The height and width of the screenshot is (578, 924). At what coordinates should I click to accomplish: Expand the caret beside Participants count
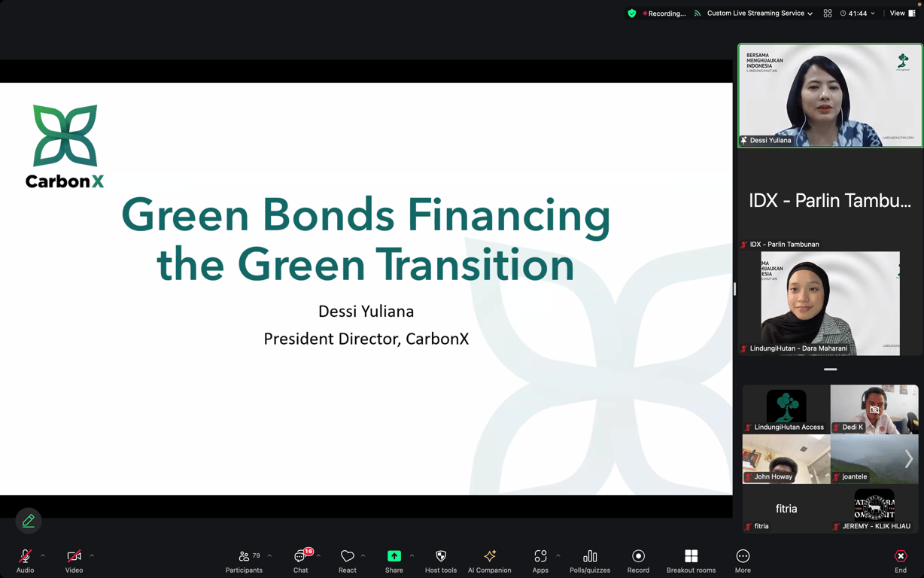click(269, 556)
